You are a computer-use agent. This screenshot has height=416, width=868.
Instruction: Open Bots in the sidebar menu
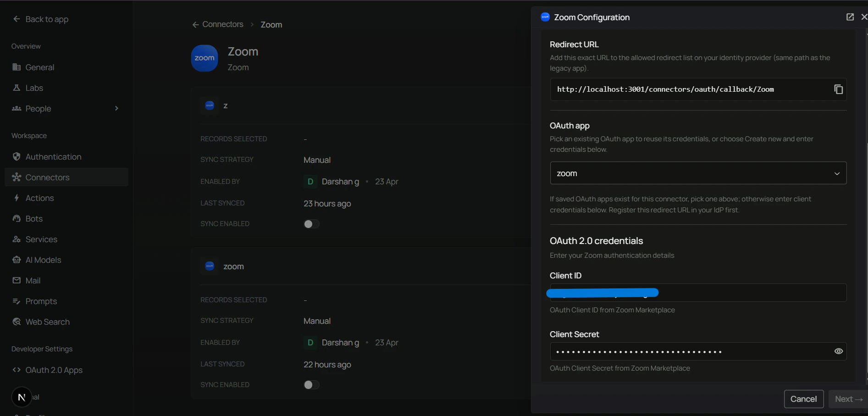66,218
